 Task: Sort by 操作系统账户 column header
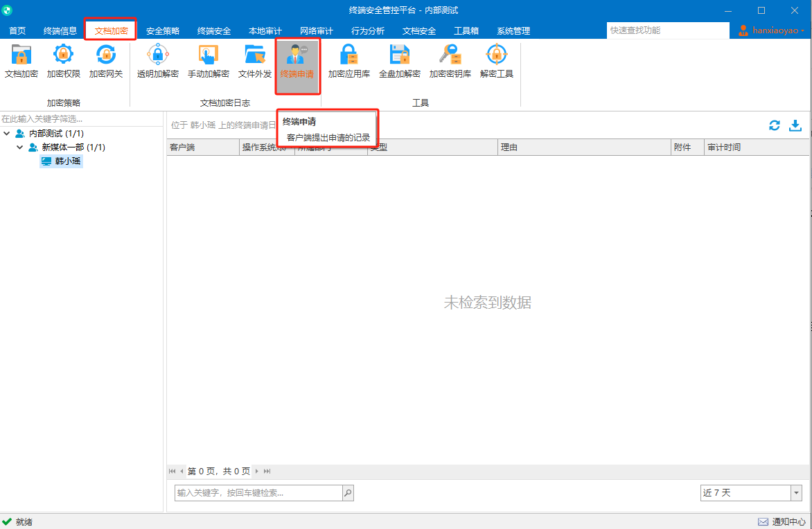(x=267, y=147)
